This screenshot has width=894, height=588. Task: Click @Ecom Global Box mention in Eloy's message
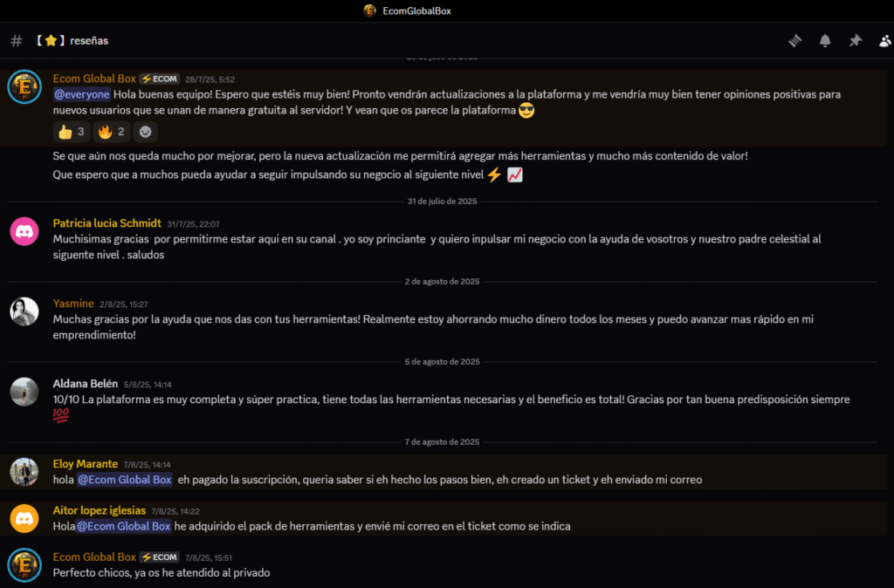click(x=125, y=479)
